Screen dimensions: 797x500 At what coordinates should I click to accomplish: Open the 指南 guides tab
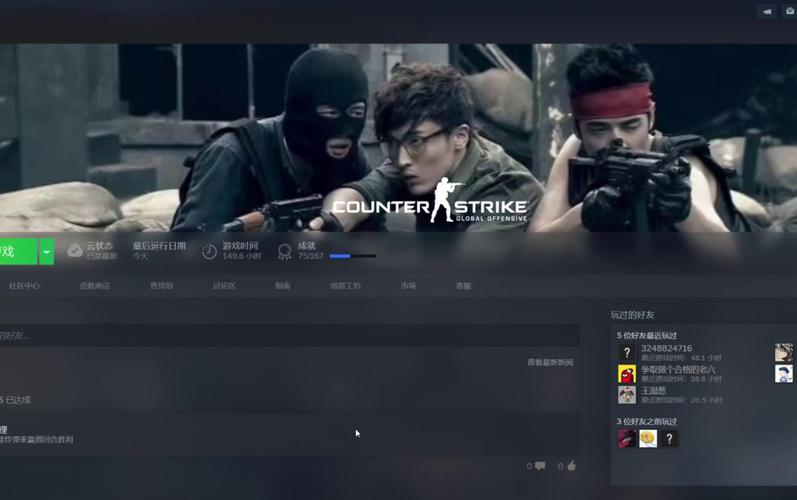point(283,286)
